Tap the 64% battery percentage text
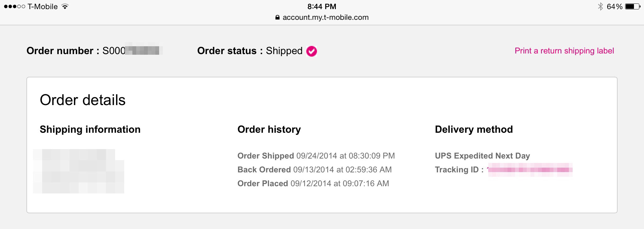The image size is (644, 229). (614, 7)
